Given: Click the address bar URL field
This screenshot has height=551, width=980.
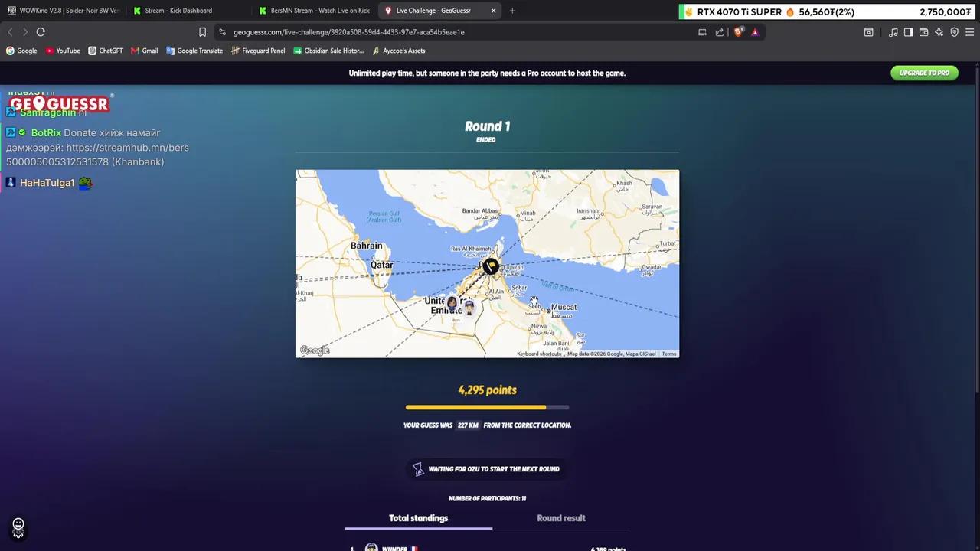Looking at the screenshot, I should (452, 32).
